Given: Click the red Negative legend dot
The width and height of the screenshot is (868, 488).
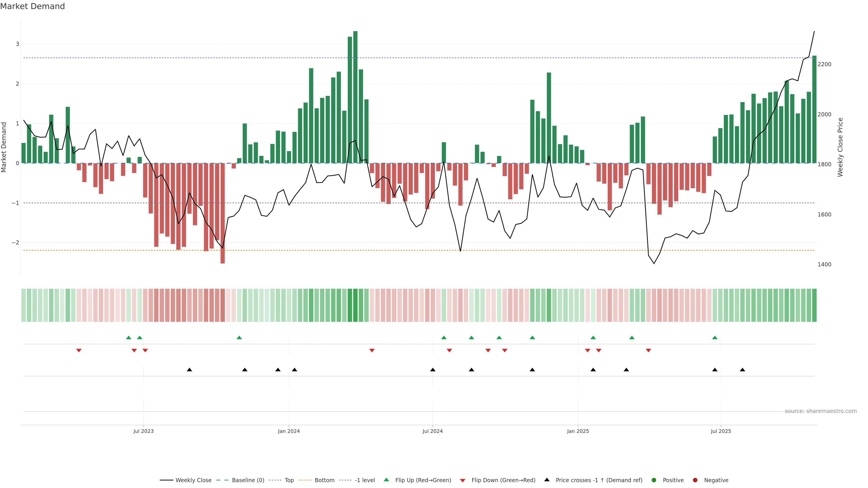Looking at the screenshot, I should tap(695, 480).
